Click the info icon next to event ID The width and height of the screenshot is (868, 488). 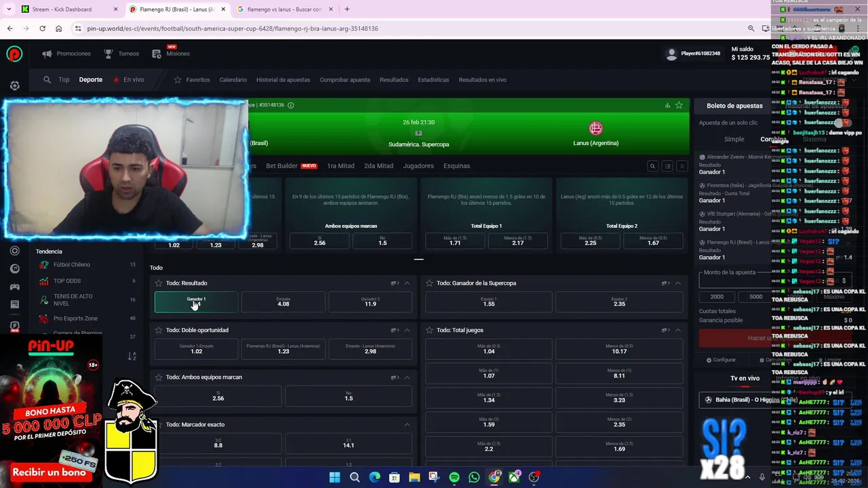290,105
